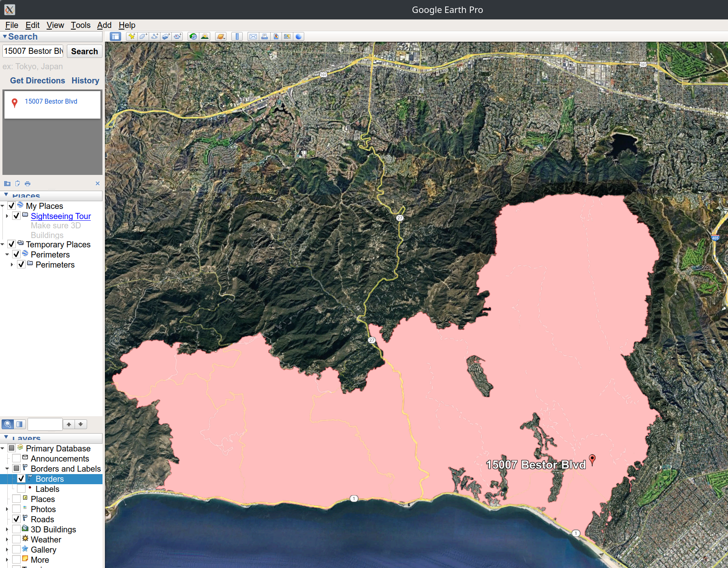Open the Ruler measurement tool

point(237,36)
